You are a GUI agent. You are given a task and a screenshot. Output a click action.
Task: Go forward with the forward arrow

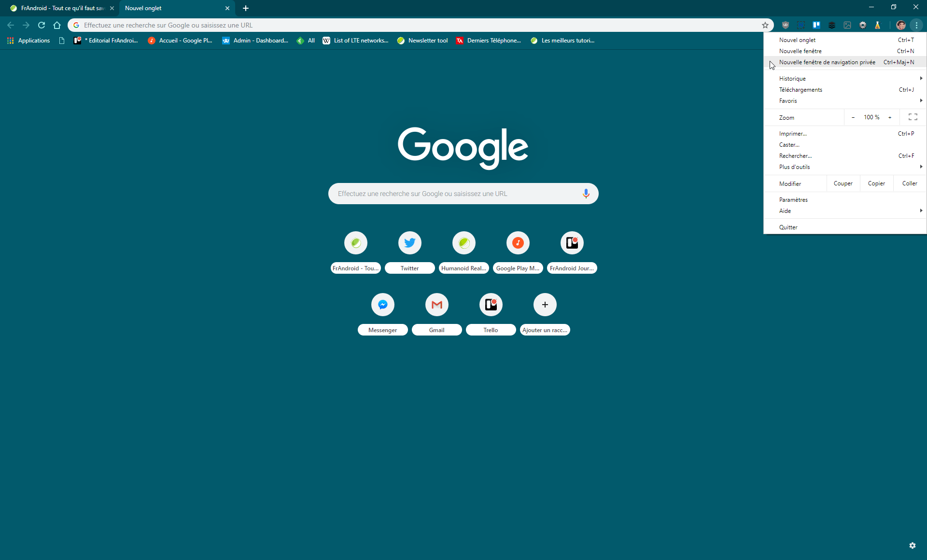coord(26,25)
